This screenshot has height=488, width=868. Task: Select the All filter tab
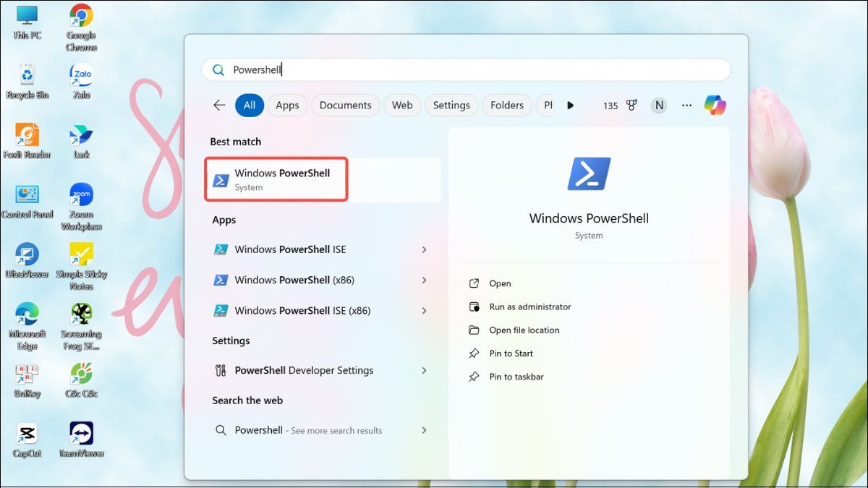tap(249, 106)
